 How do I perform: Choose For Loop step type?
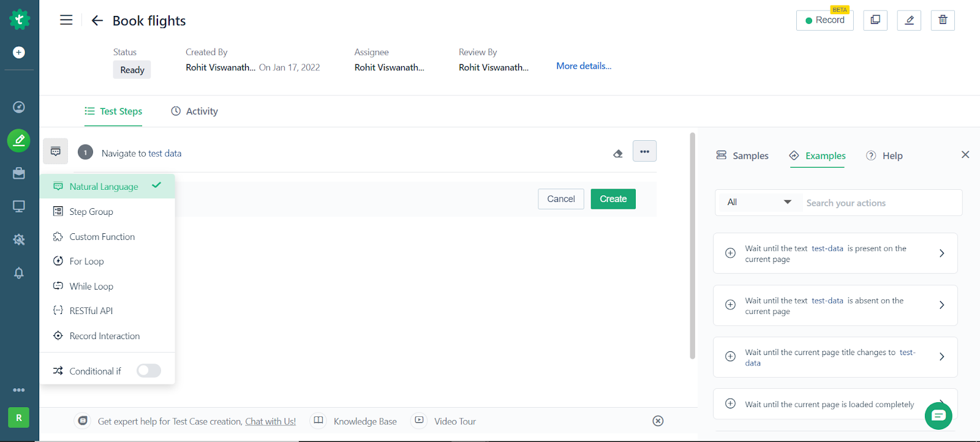[107, 261]
